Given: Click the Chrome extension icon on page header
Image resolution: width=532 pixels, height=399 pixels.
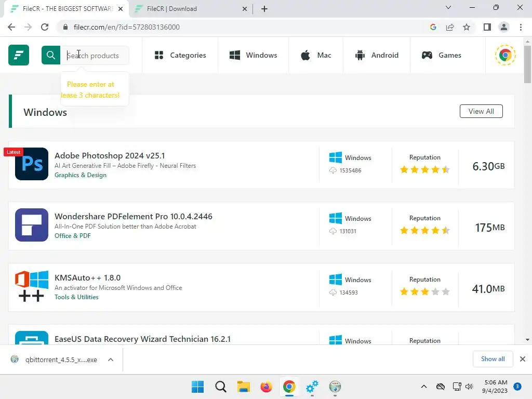Looking at the screenshot, I should 505,55.
